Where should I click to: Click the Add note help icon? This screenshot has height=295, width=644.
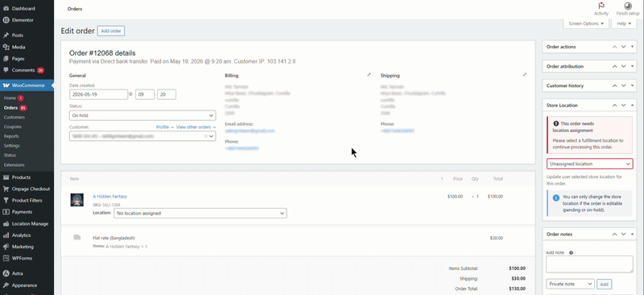pyautogui.click(x=572, y=253)
